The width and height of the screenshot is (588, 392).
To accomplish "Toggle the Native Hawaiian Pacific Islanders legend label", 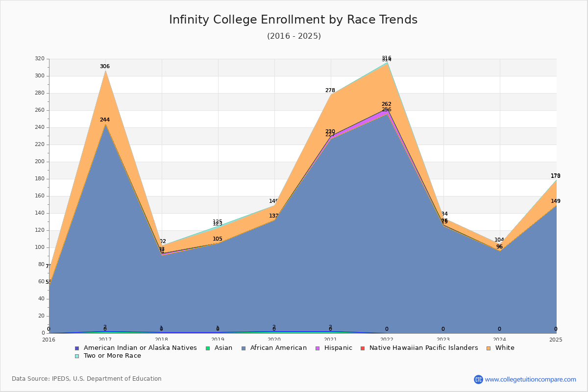I will click(423, 348).
